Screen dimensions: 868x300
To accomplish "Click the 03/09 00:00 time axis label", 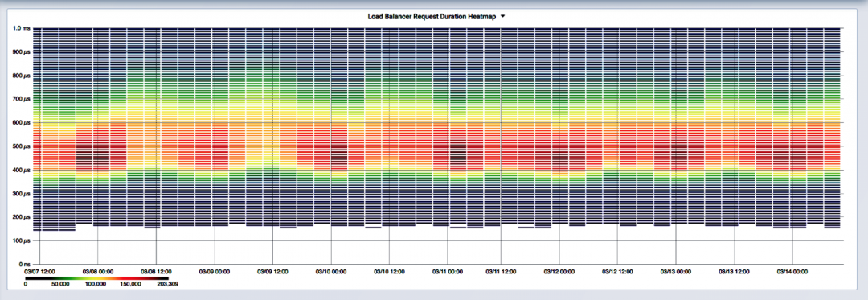I will coord(214,272).
